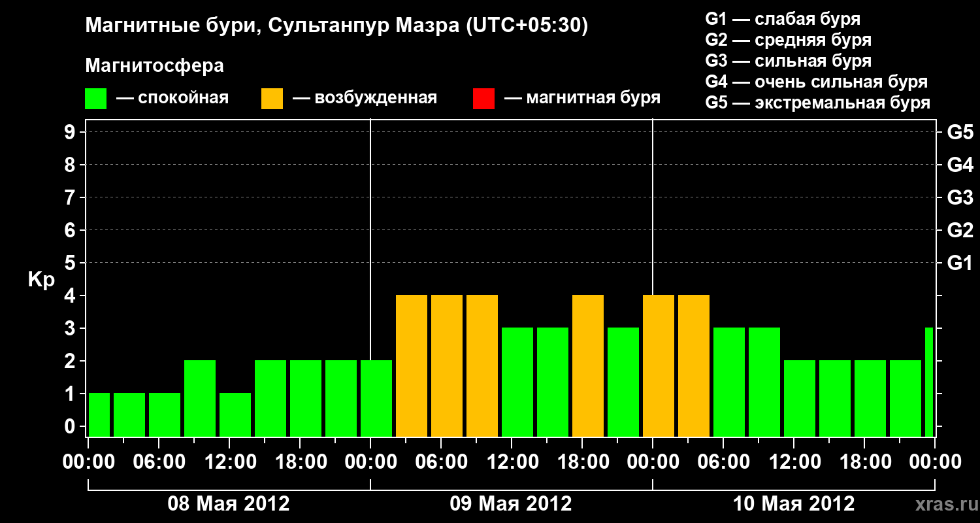Click the orange bar spanning midnight into 10 May
The width and height of the screenshot is (980, 523).
pos(659,365)
